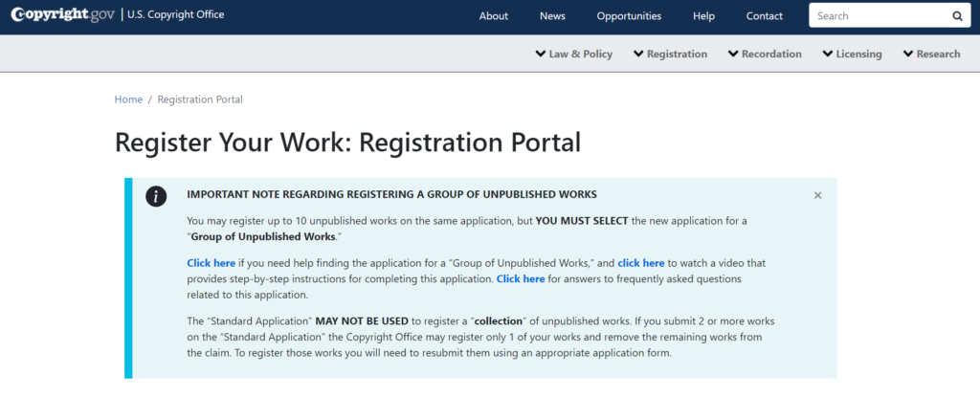Click the bold 'Group of Unpublished Works' text
This screenshot has height=397, width=980.
pyautogui.click(x=263, y=237)
